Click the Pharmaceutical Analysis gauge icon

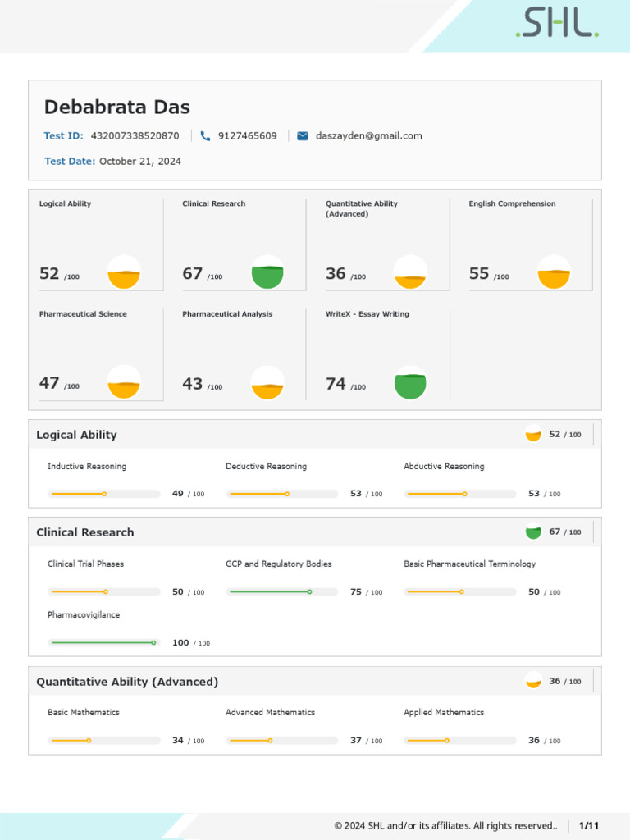point(267,382)
